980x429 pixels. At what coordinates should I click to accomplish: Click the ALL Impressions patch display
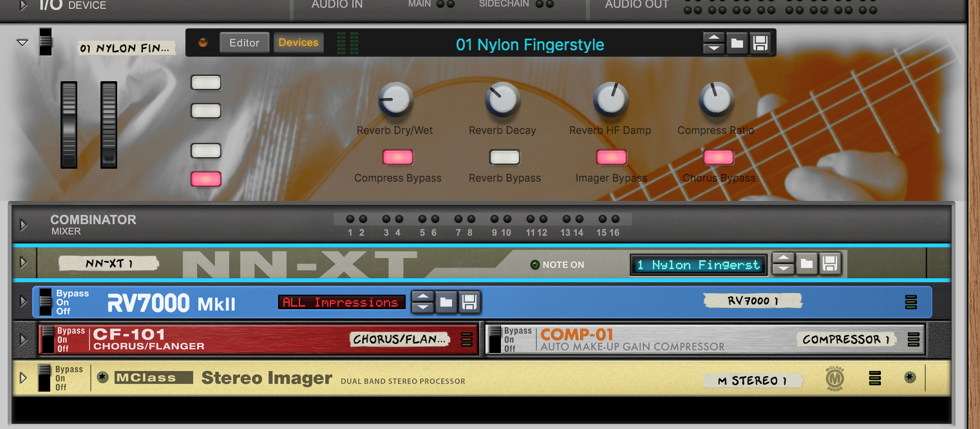tap(342, 302)
